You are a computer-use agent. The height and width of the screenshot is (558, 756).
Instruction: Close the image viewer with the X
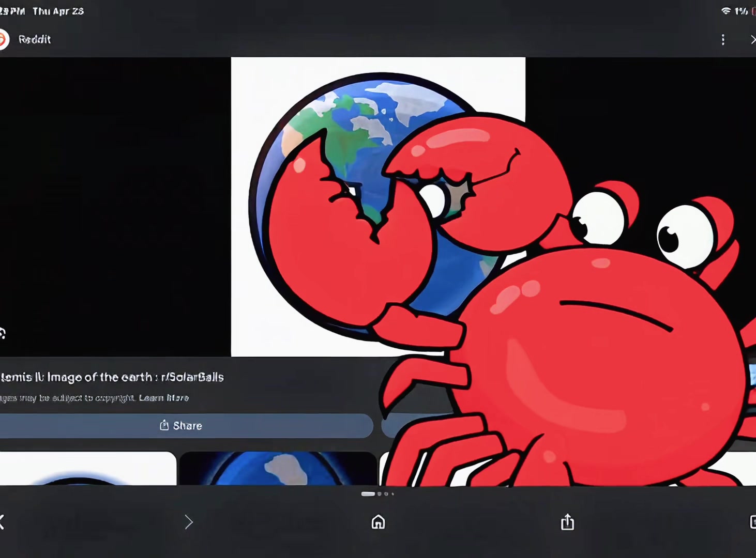click(x=752, y=40)
